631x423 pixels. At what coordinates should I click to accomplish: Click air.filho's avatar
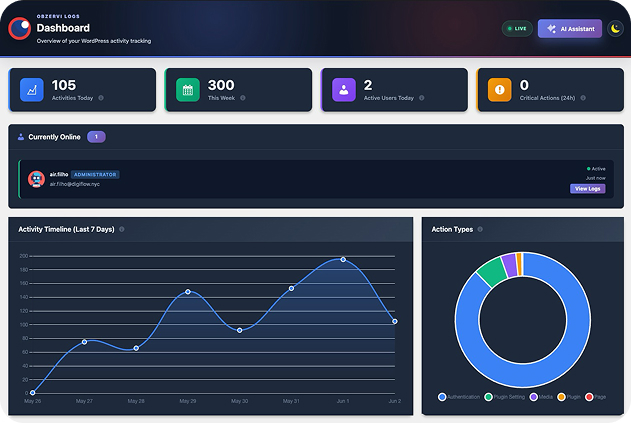[x=36, y=179]
